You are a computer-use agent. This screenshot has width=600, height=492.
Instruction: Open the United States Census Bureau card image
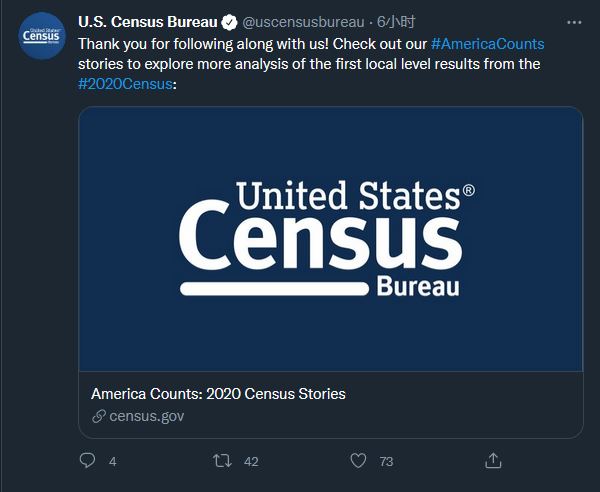point(330,238)
